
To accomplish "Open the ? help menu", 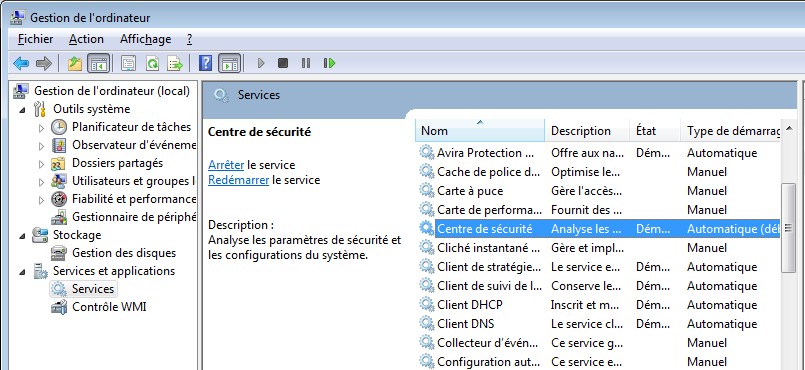I will pyautogui.click(x=189, y=39).
